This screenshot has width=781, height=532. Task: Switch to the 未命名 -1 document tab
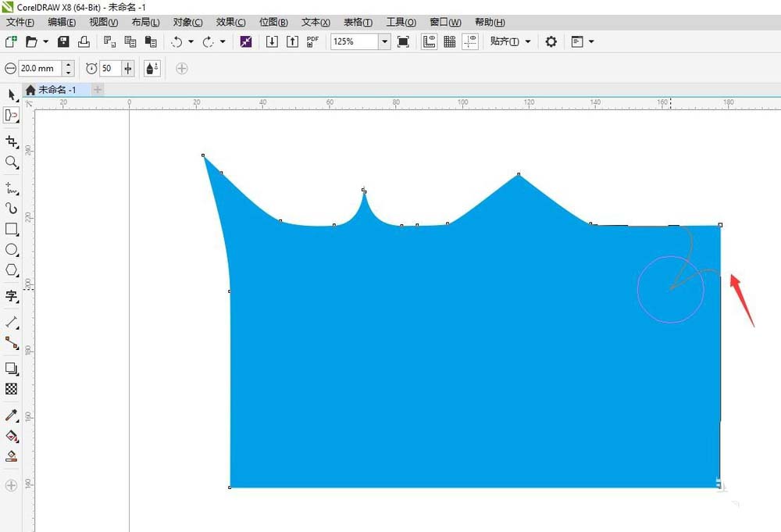[x=57, y=90]
